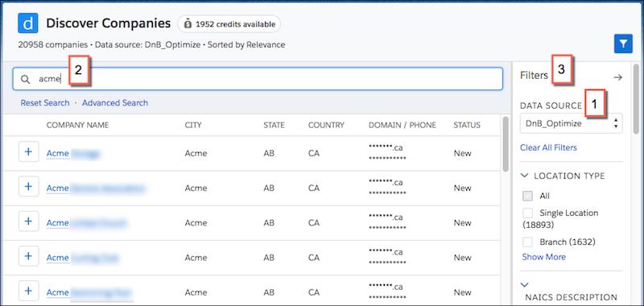
Task: Add first Acme company with plus button
Action: 28,152
